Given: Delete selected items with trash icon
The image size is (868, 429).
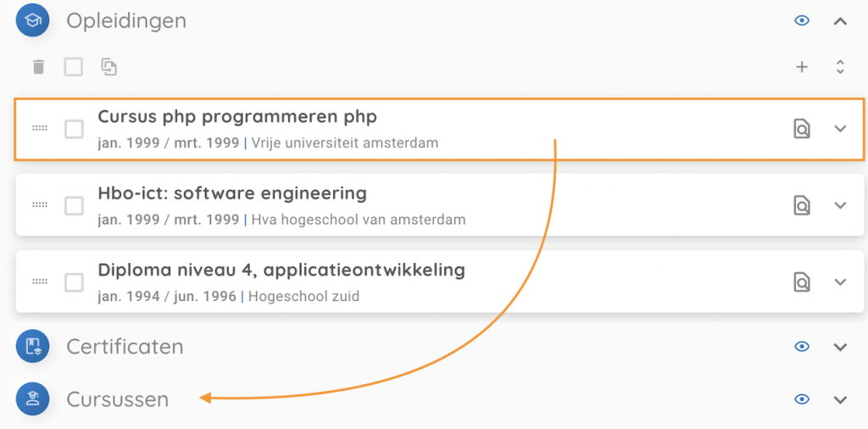Looking at the screenshot, I should click(38, 67).
